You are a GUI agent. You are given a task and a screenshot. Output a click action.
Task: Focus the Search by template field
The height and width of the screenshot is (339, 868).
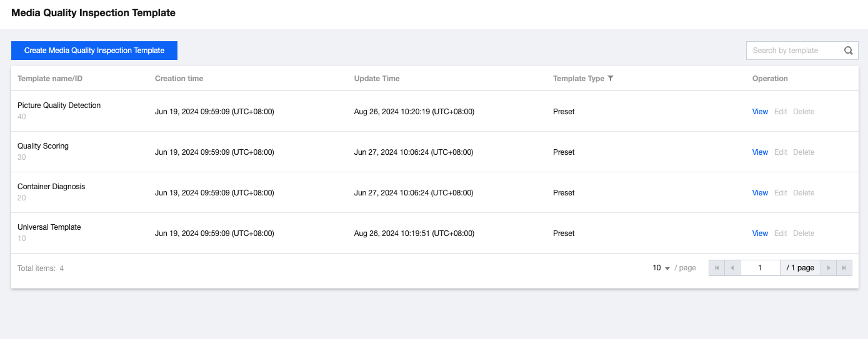pyautogui.click(x=794, y=51)
